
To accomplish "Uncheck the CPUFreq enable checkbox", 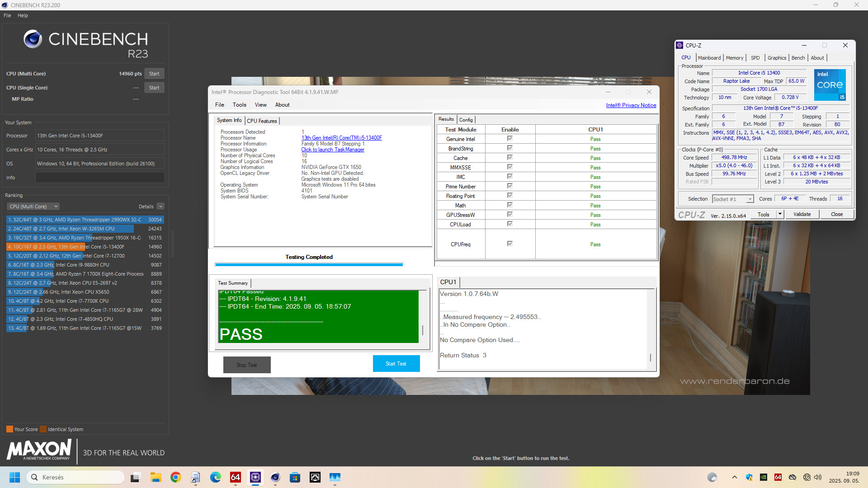I will click(x=510, y=244).
